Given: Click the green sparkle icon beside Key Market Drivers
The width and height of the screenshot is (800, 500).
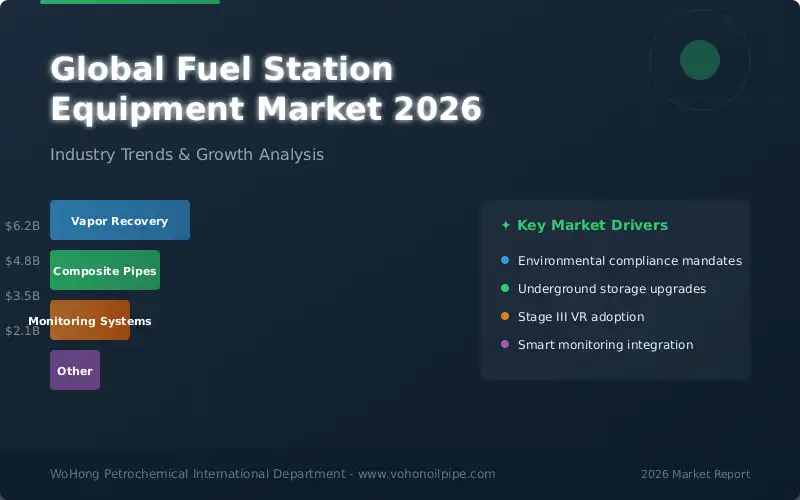Looking at the screenshot, I should [506, 225].
